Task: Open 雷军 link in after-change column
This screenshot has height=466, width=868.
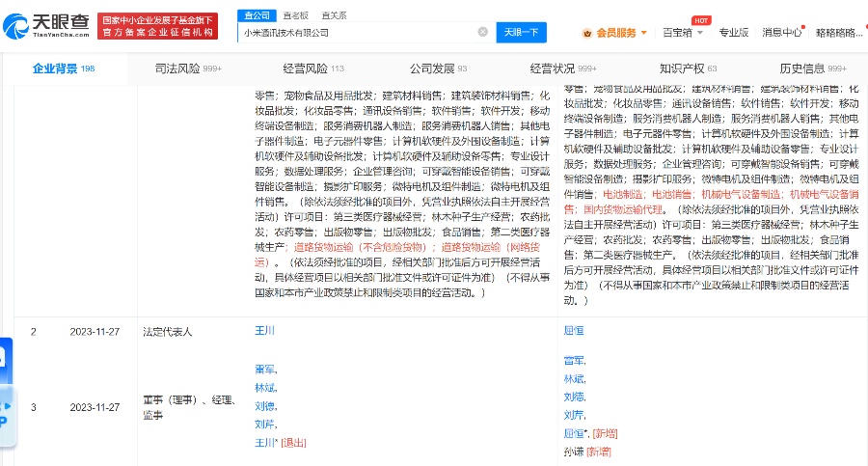Action: [x=574, y=360]
